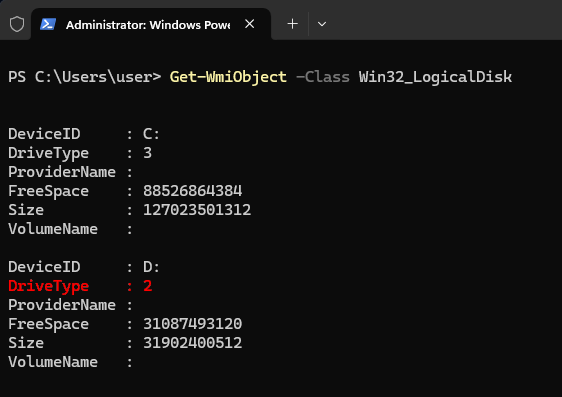Click Size value 31902400512
The height and width of the screenshot is (397, 562).
pos(192,343)
